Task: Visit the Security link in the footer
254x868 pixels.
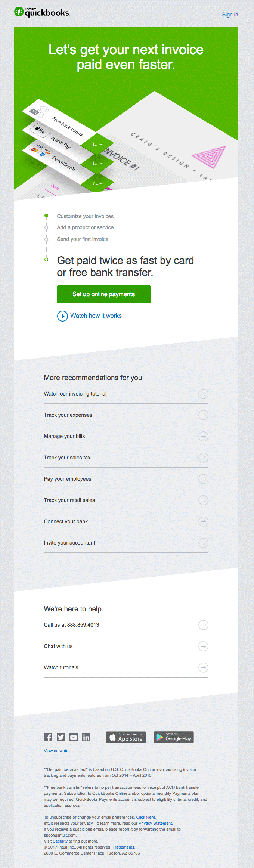Action: 61,841
